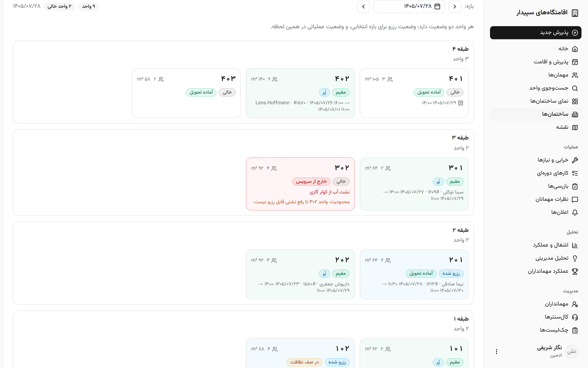Go to next date range arrow
The height and width of the screenshot is (368, 588).
[x=455, y=6]
